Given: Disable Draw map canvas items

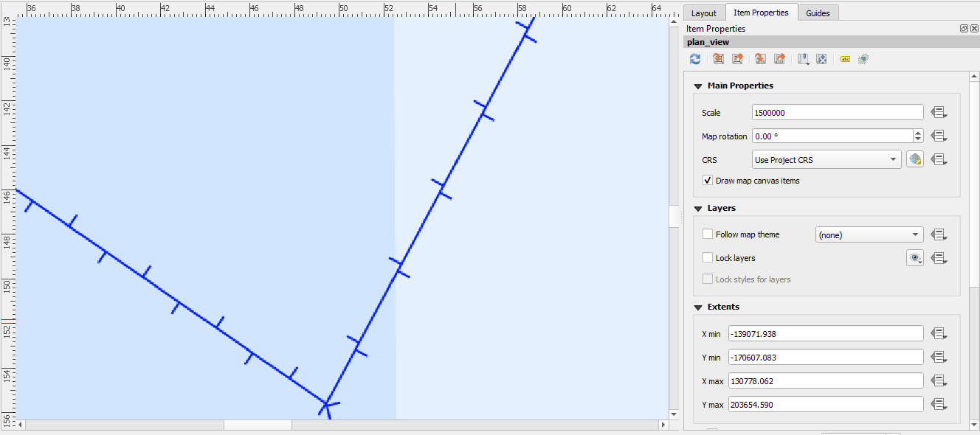Looking at the screenshot, I should pyautogui.click(x=707, y=180).
